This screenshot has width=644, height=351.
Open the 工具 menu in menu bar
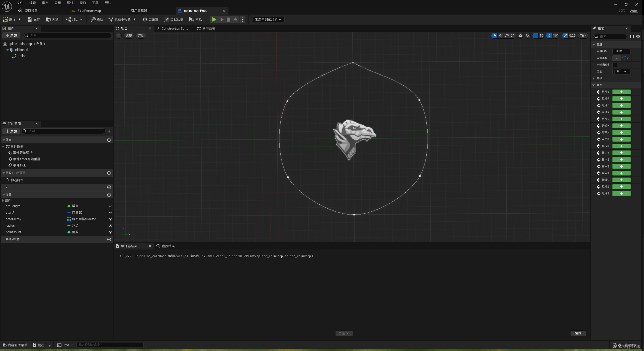(95, 3)
